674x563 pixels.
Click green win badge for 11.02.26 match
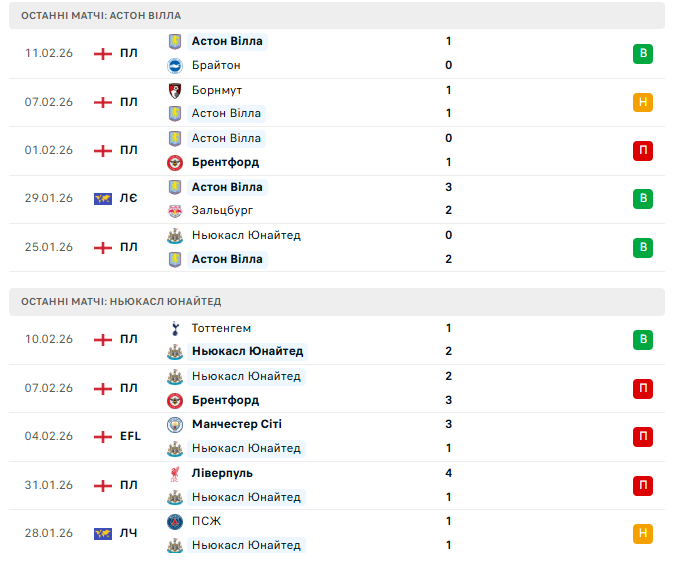tap(643, 53)
